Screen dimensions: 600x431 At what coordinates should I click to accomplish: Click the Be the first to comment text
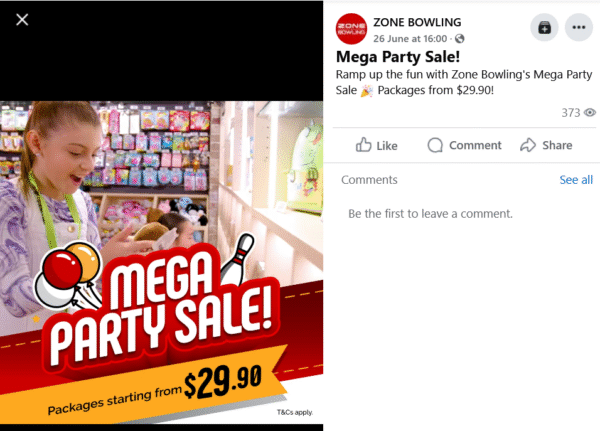[x=430, y=214]
